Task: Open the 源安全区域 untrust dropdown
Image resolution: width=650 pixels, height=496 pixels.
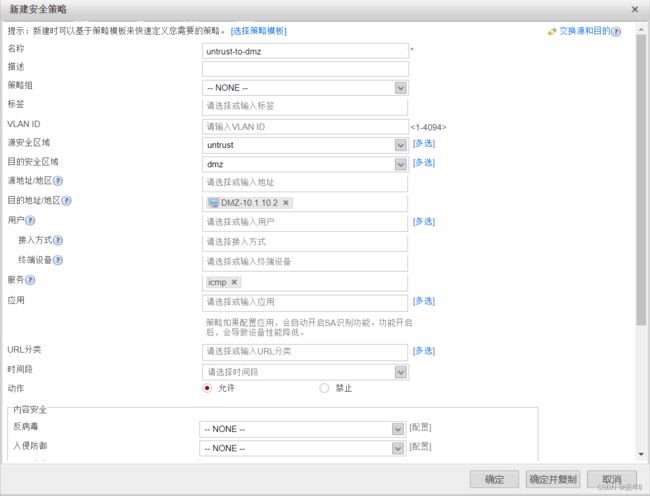Action: [400, 145]
